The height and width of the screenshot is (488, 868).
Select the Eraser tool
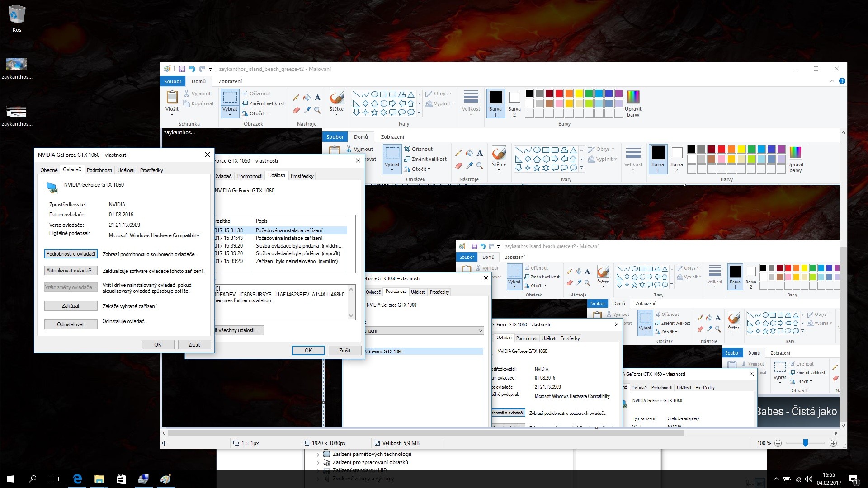pyautogui.click(x=296, y=110)
